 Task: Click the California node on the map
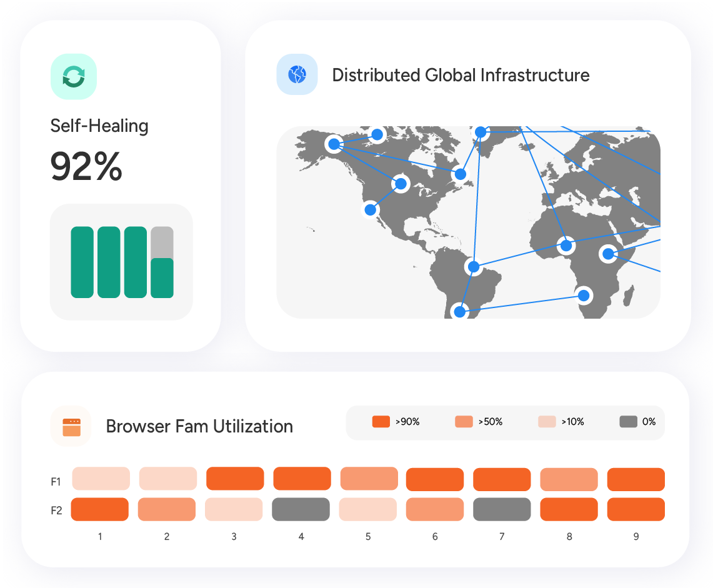[371, 209]
